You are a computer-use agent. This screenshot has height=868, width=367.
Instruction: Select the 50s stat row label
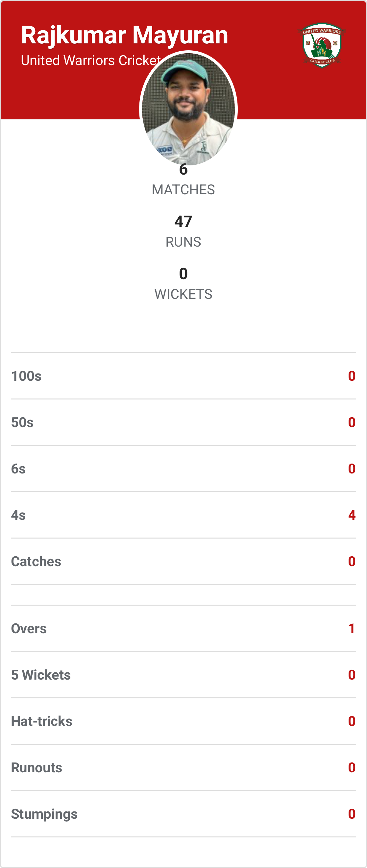[x=22, y=422]
